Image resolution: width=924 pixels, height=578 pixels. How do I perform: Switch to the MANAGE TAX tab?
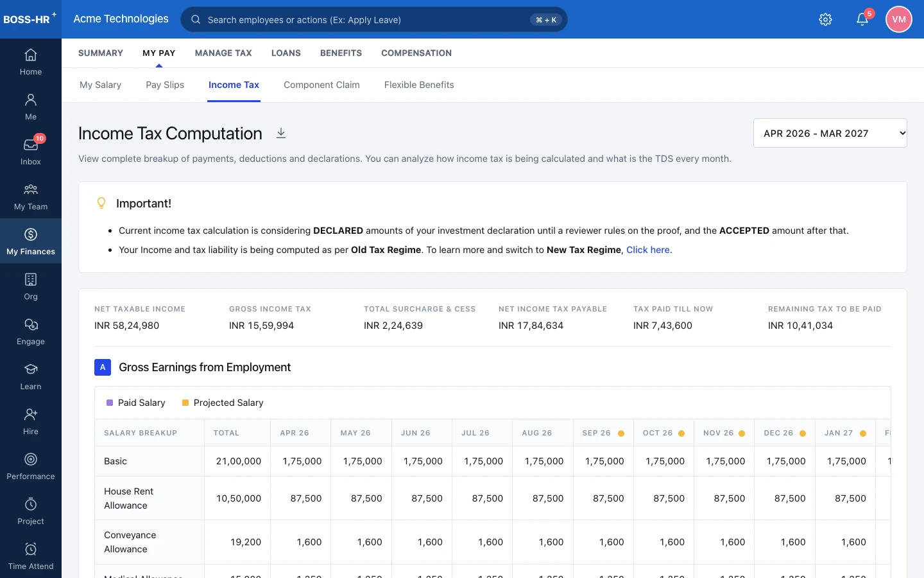(x=223, y=53)
